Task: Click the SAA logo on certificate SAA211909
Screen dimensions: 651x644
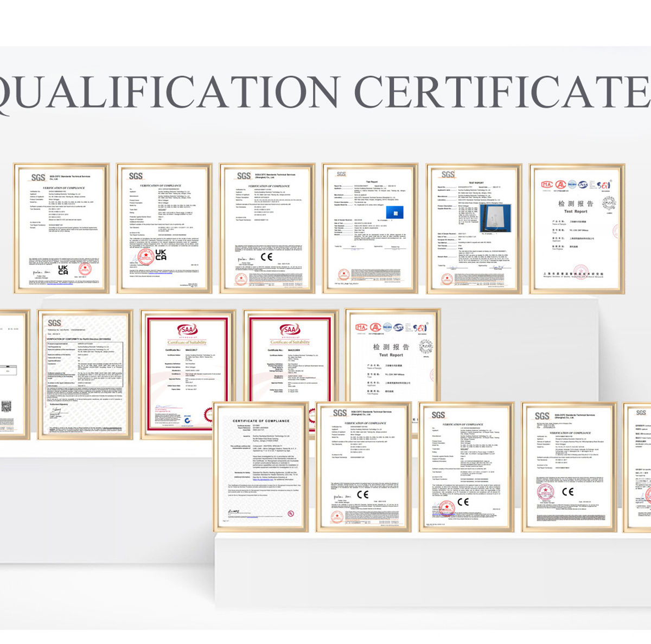Action: [x=290, y=329]
